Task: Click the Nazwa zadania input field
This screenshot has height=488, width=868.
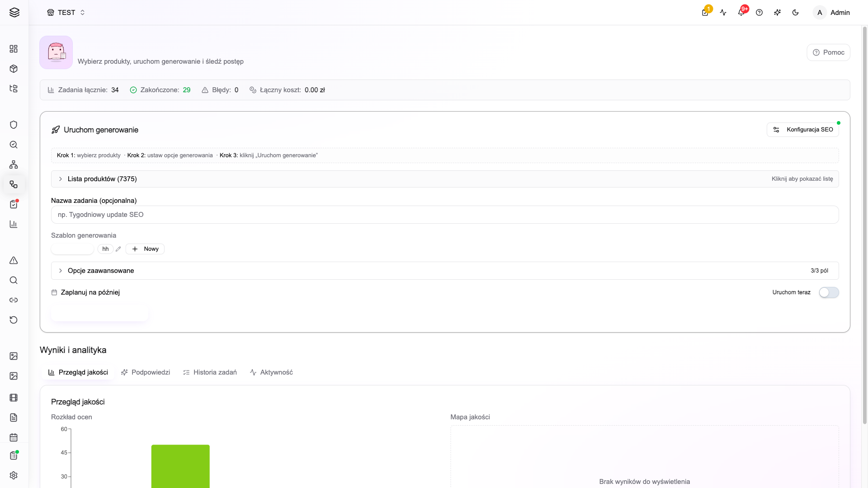Action: (x=445, y=215)
